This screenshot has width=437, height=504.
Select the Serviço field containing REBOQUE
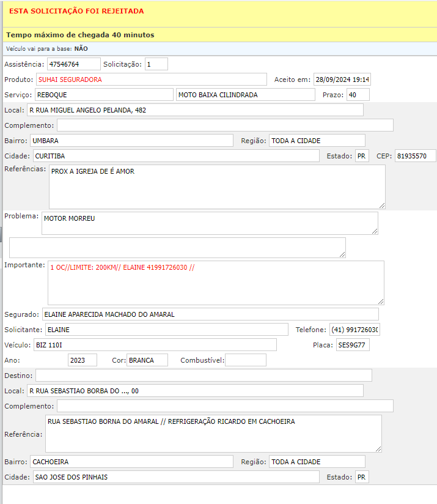104,95
